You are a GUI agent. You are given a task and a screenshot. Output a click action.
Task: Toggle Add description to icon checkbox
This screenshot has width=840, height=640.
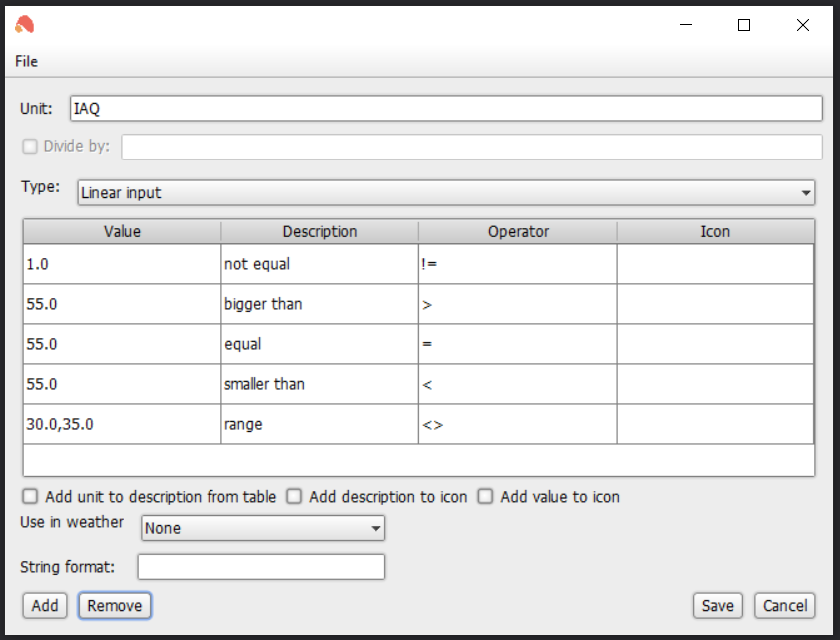(x=294, y=497)
